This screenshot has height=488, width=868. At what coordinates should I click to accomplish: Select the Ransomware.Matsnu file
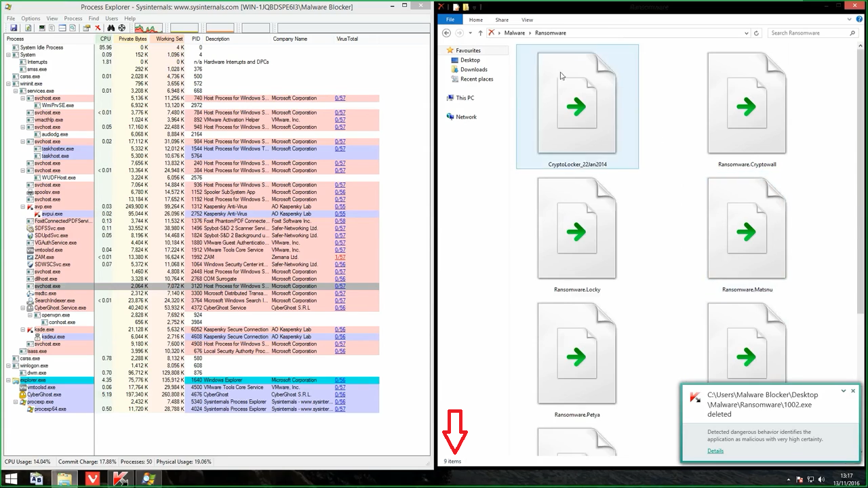pos(747,235)
